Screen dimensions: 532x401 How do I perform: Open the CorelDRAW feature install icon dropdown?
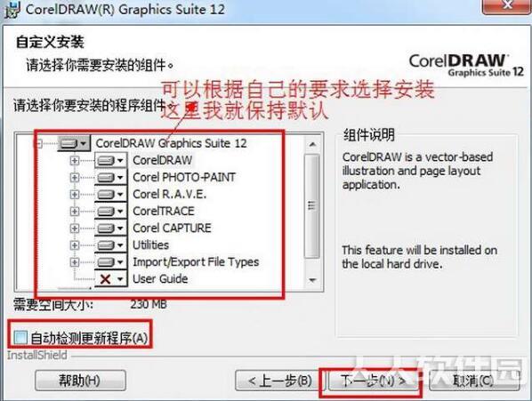(110, 160)
